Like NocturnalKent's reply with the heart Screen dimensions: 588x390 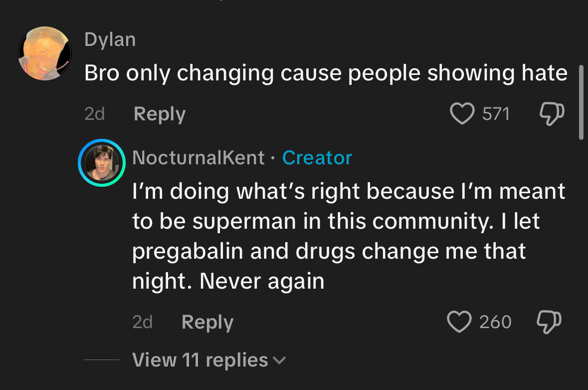(x=459, y=322)
